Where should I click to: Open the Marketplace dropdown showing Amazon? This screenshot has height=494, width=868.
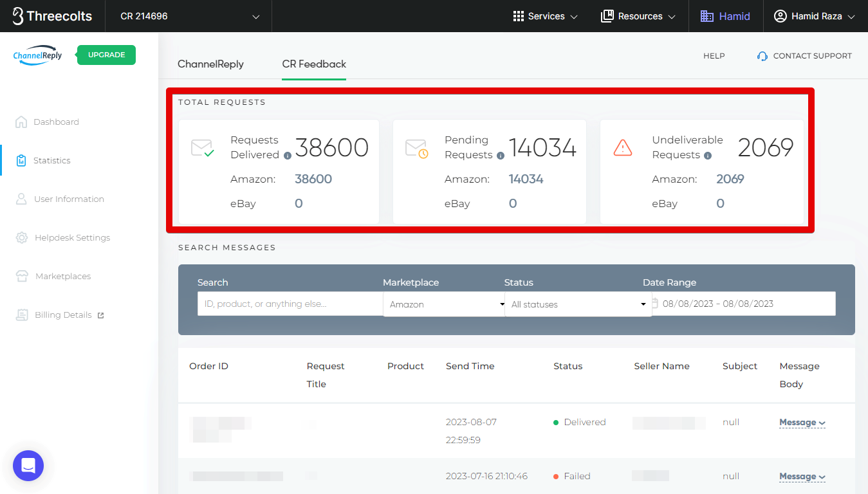[x=444, y=304]
